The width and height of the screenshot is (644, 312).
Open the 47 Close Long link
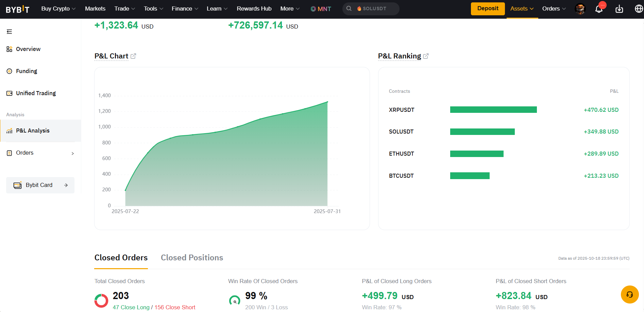131,307
